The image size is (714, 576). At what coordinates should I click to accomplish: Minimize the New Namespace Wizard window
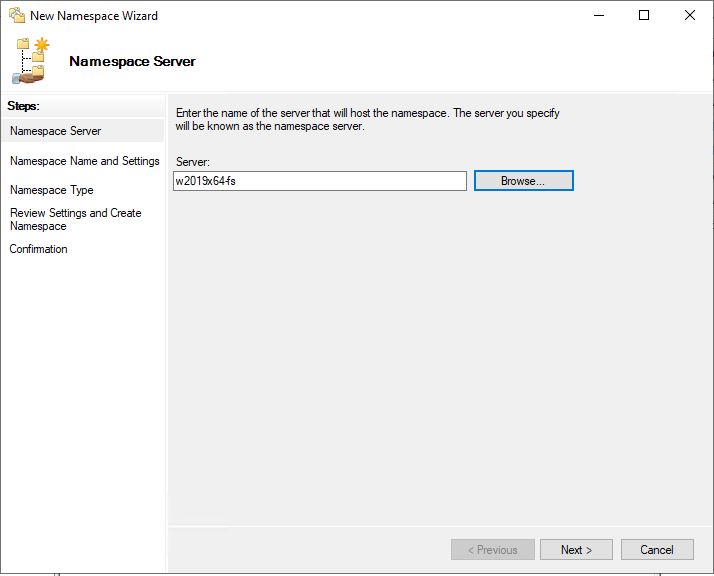pos(599,15)
